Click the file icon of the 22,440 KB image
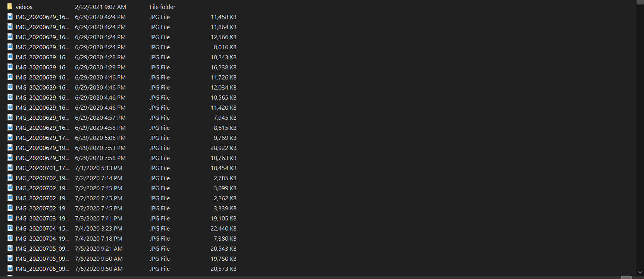Viewport: 644px width, 279px height. pyautogui.click(x=10, y=228)
